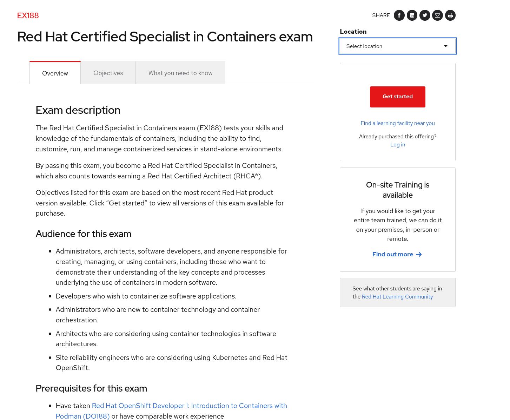Viewport: 510px width, 420px height.
Task: Share the page on LinkedIn
Action: click(x=412, y=15)
